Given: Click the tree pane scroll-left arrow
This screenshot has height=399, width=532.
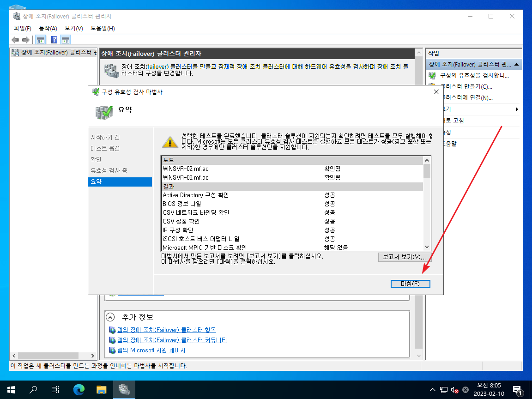Looking at the screenshot, I should coord(14,356).
